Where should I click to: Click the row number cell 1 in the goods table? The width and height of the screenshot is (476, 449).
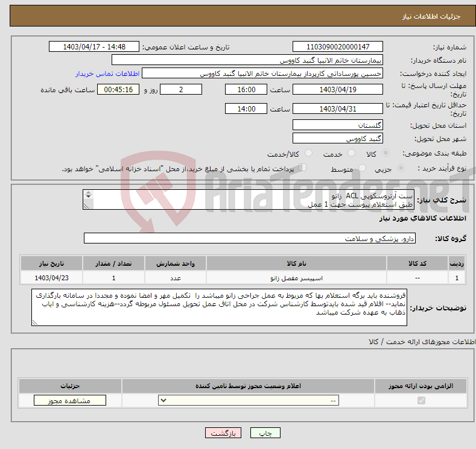pyautogui.click(x=457, y=278)
